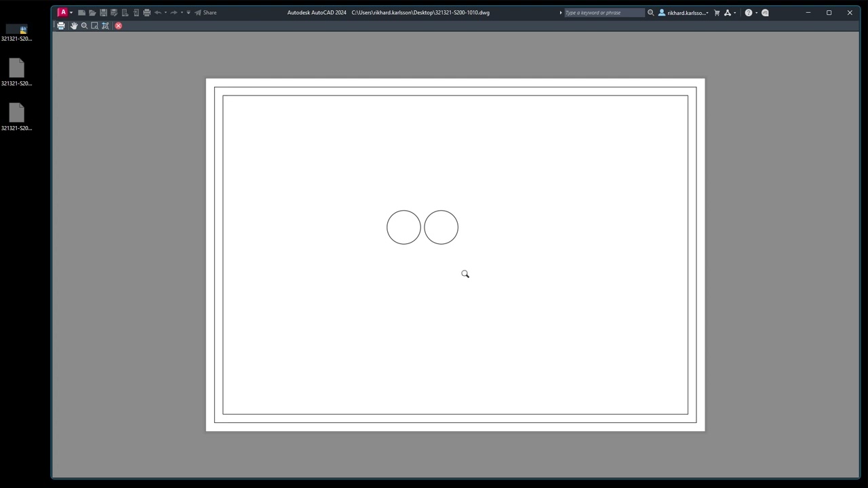
Task: Expand the application menu dropdown arrow
Action: 71,12
